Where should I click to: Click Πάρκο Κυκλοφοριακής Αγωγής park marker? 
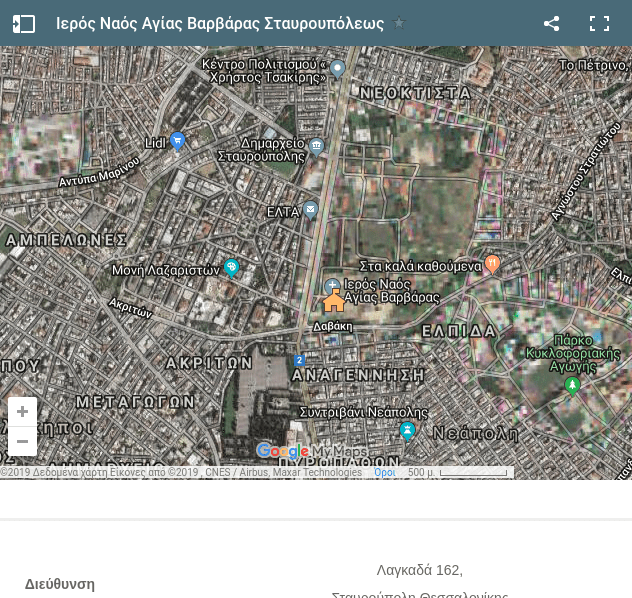tap(573, 385)
